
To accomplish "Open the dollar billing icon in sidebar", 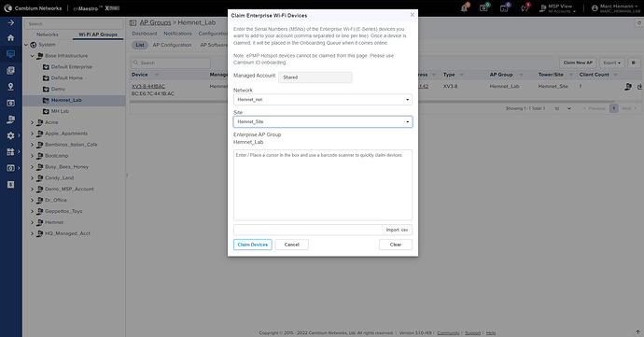I will coord(10,185).
